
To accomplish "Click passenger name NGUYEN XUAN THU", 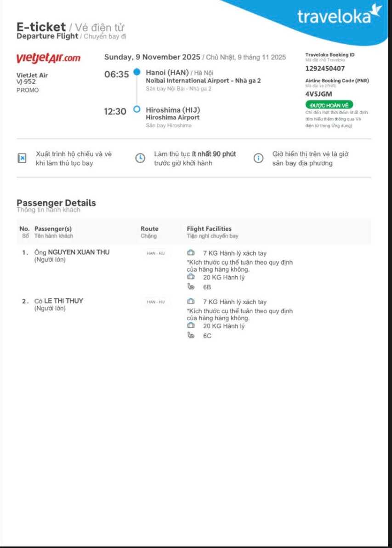I will click(79, 252).
